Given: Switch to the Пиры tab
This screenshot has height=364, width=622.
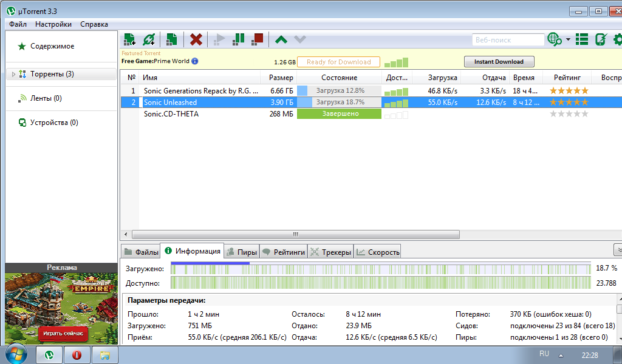Looking at the screenshot, I should pyautogui.click(x=242, y=252).
